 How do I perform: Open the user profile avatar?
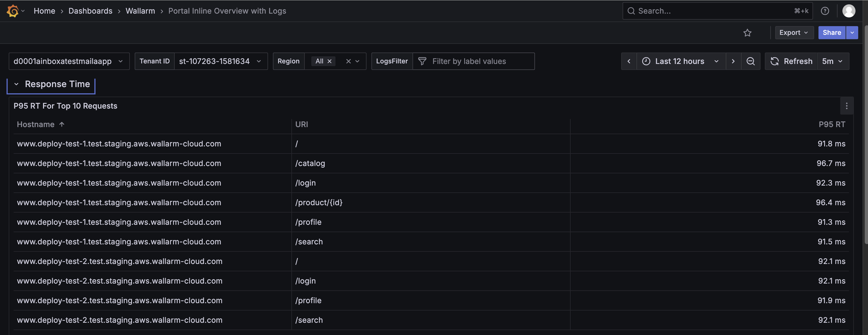click(848, 11)
